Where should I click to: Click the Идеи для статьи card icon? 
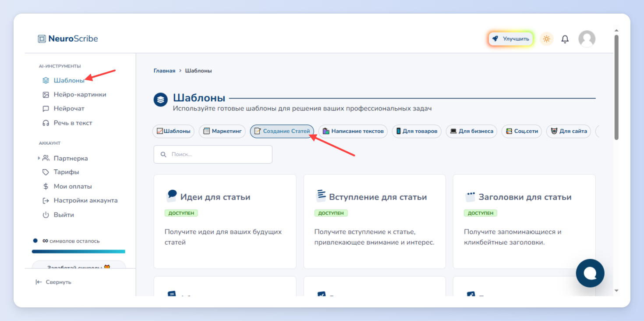point(171,196)
